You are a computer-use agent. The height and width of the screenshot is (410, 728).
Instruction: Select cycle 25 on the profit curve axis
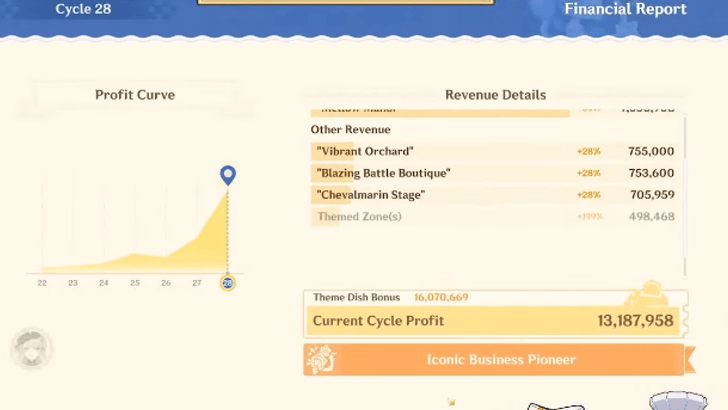(x=135, y=283)
